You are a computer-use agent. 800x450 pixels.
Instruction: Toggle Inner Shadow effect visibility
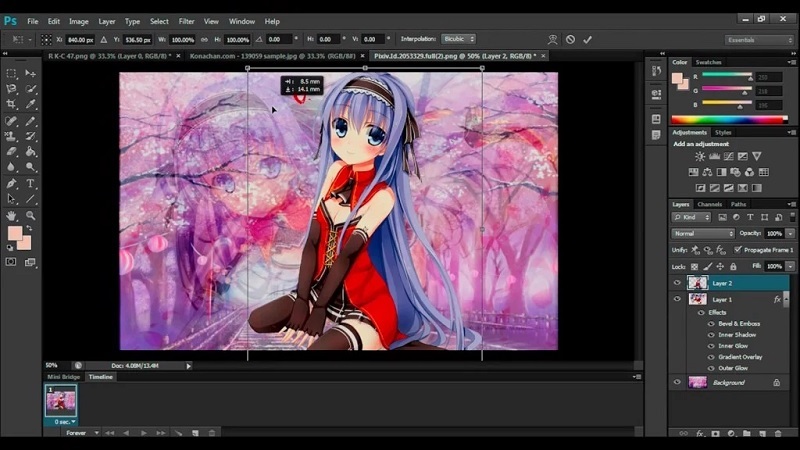(711, 335)
